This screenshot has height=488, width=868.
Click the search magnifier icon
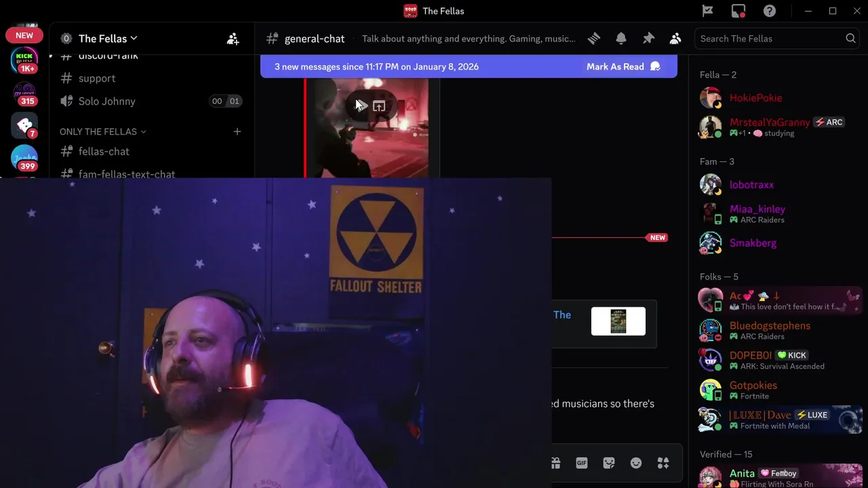(x=850, y=39)
